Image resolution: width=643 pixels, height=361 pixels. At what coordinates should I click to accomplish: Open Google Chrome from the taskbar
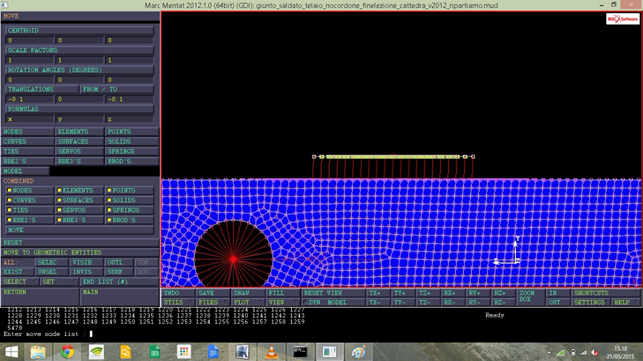[x=67, y=352]
